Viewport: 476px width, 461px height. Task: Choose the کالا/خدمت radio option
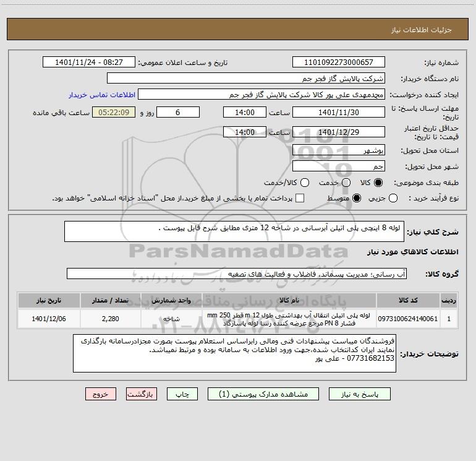[x=305, y=183]
